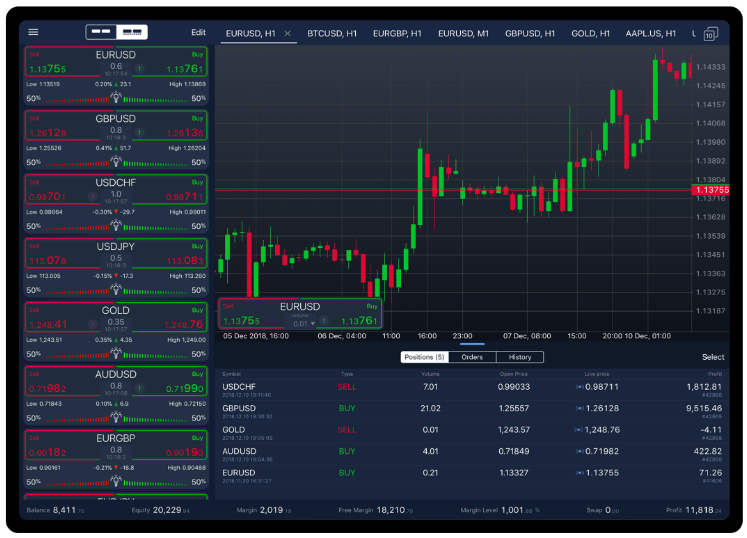747x538 pixels.
Task: Switch to the EURGBP, H1 chart tab
Action: pos(397,33)
